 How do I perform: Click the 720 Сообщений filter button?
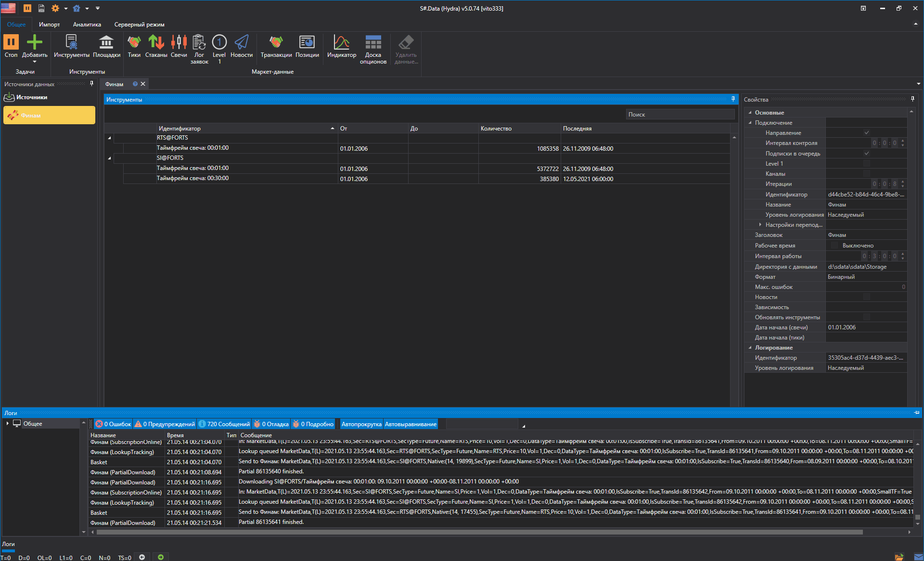(x=224, y=424)
